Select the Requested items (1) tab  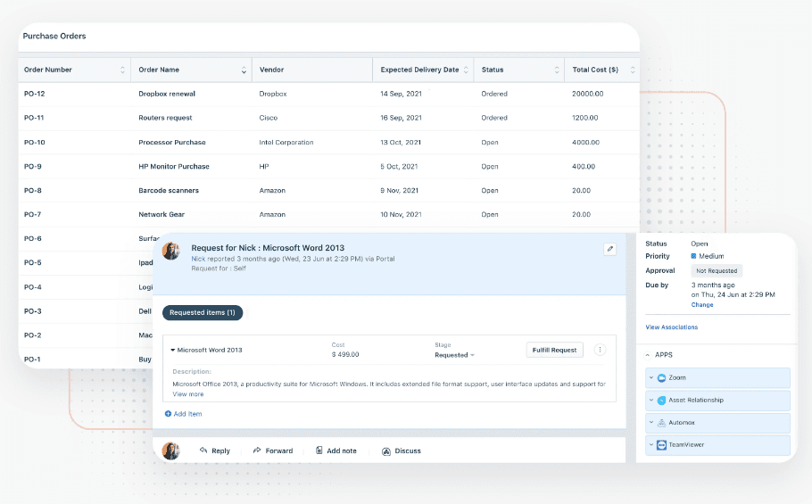point(203,312)
